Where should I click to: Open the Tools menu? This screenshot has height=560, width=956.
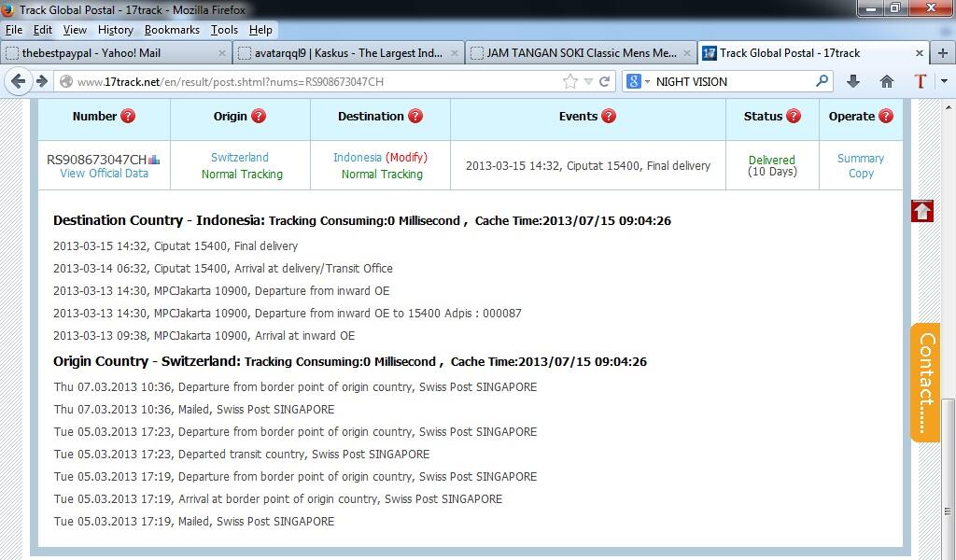point(224,30)
